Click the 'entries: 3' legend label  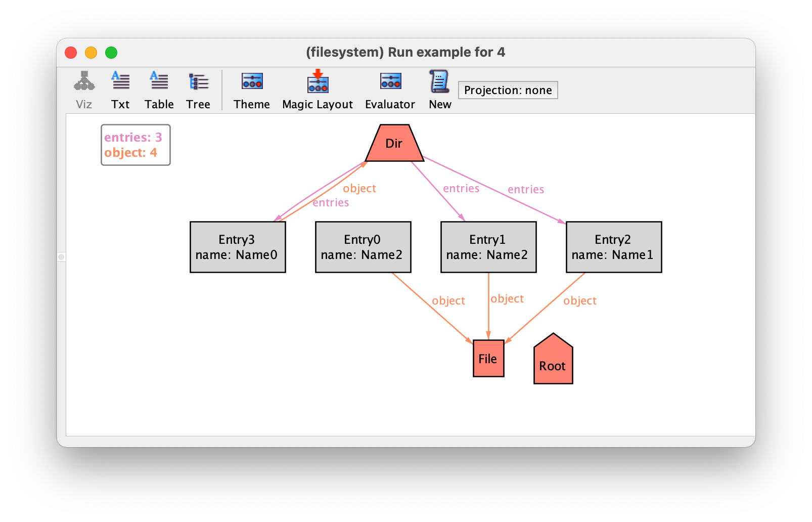(x=133, y=137)
